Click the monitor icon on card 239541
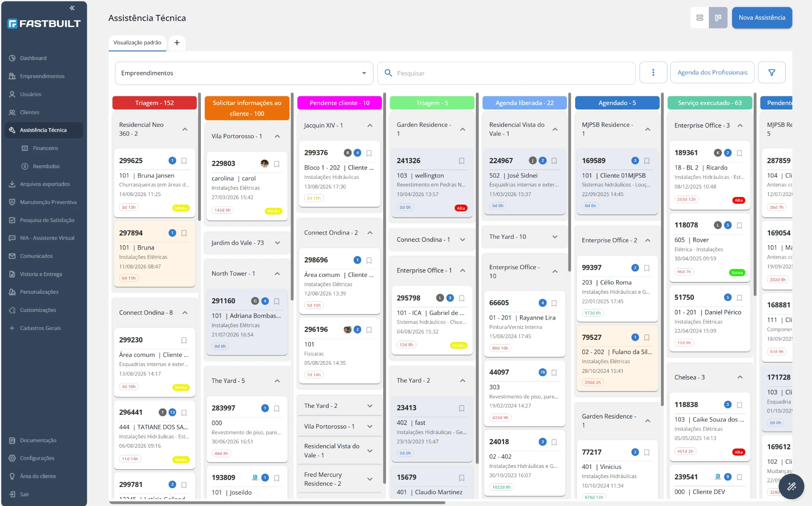Viewport: 812px width, 506px height. [718, 477]
